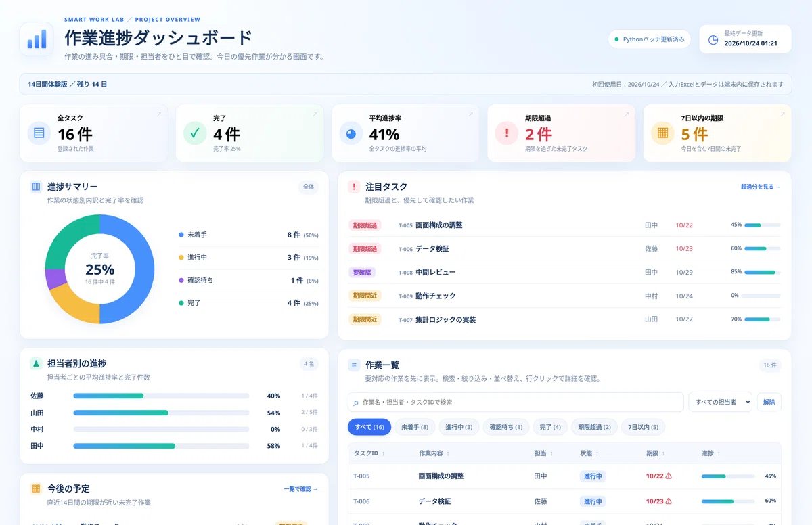Click the 全体 badge in 進捗サマリー

[309, 187]
